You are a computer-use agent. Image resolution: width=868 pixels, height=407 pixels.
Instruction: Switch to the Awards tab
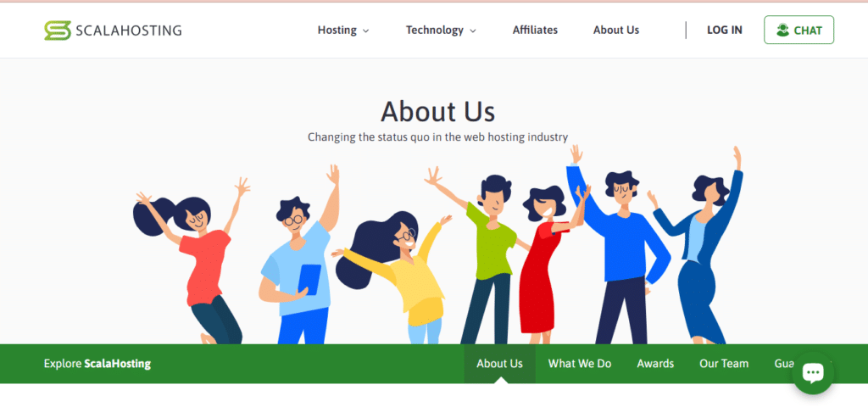(655, 364)
